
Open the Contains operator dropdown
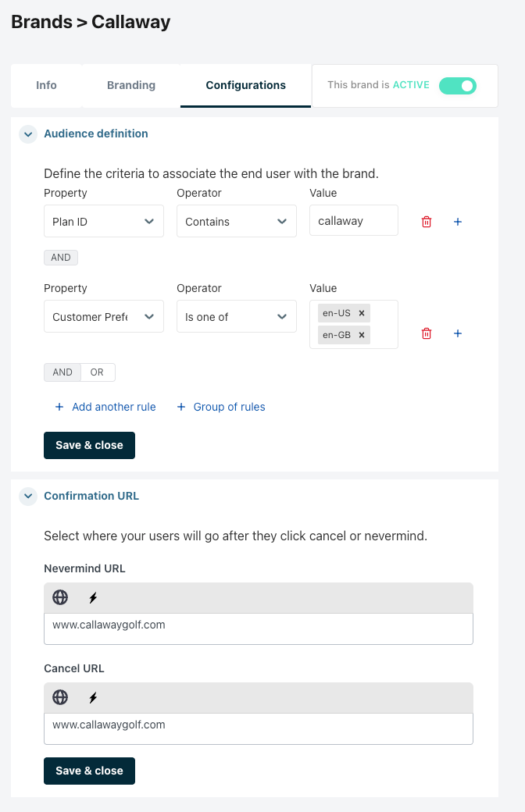pyautogui.click(x=237, y=222)
